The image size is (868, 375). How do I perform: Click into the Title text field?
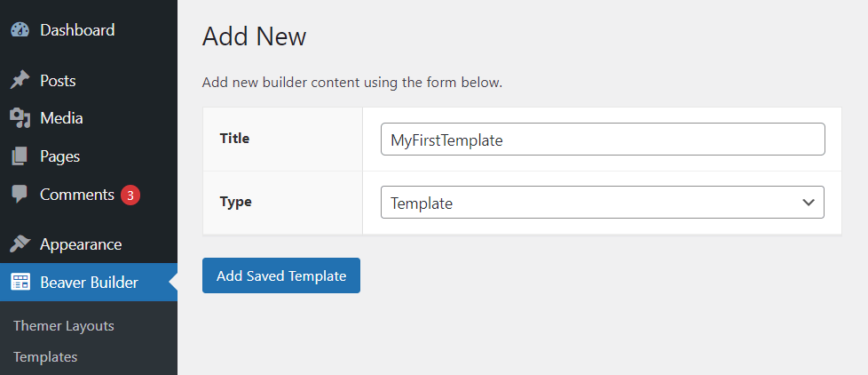coord(602,140)
